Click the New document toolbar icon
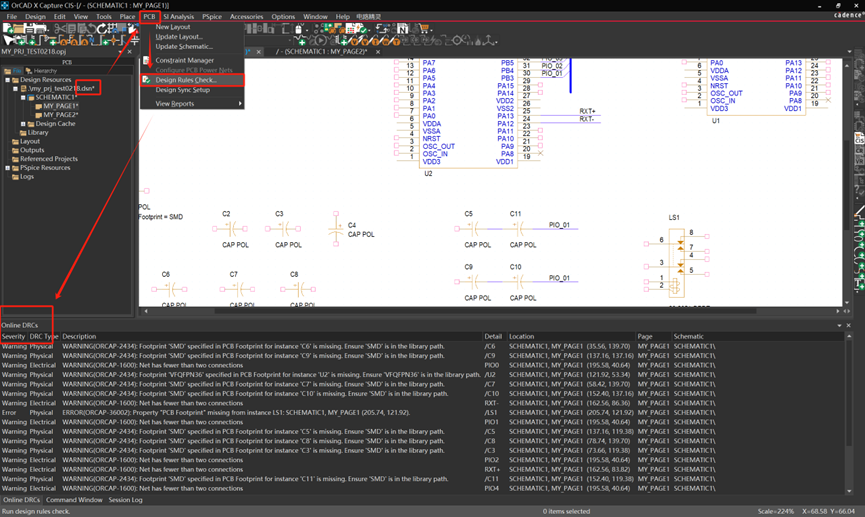 [x=9, y=28]
